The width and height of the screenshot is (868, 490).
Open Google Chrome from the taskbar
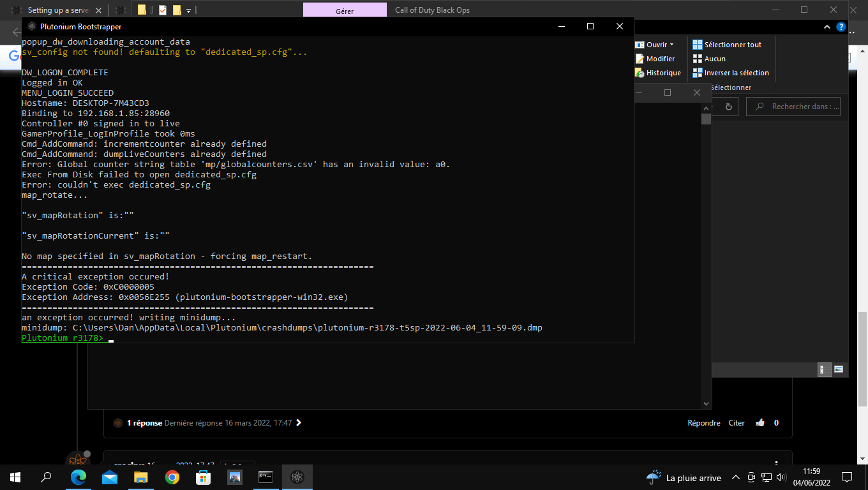click(x=172, y=477)
